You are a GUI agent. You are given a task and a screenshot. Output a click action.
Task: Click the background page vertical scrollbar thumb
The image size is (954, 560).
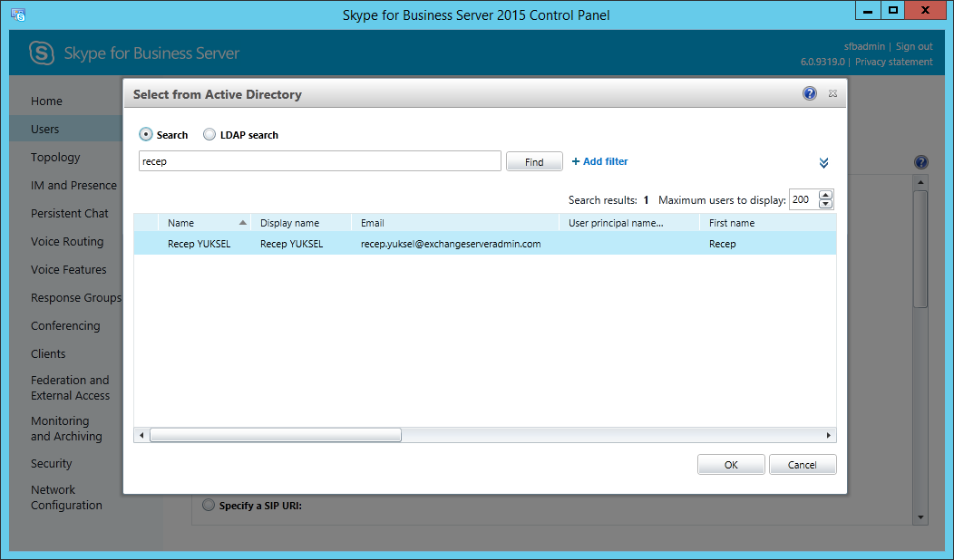920,249
